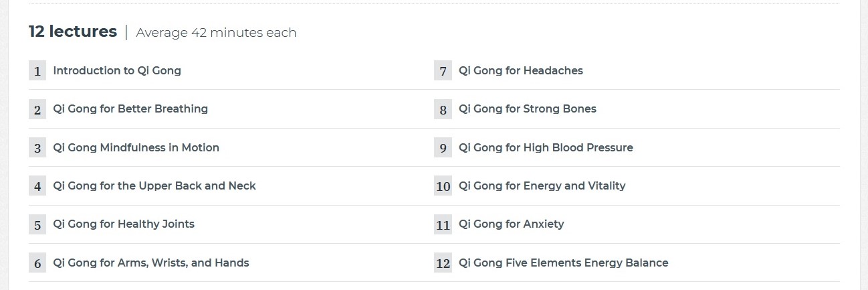Select Qi Gong for Energy and Vitality
Viewport: 868px width, 290px height.
[x=542, y=186]
